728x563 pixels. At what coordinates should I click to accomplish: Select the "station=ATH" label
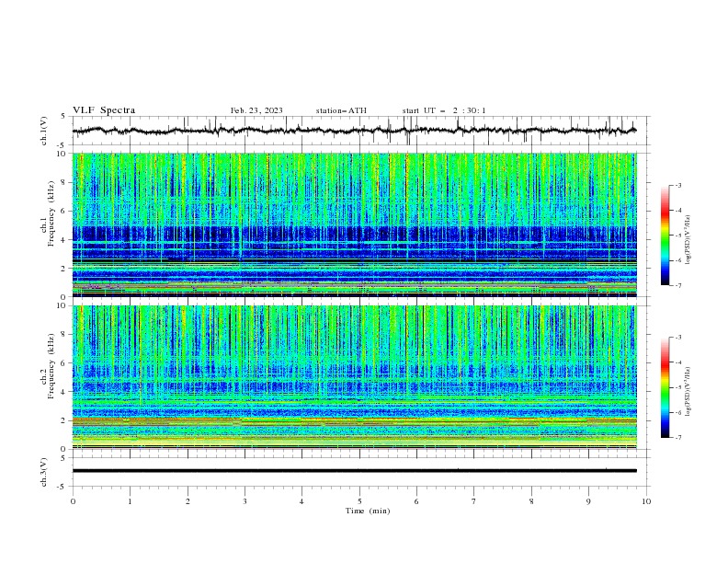coord(341,110)
